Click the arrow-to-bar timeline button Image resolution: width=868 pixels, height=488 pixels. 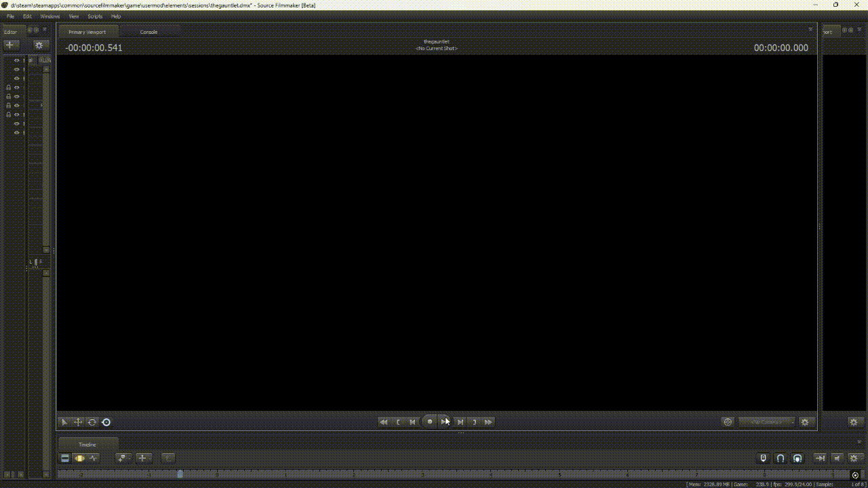tap(820, 458)
